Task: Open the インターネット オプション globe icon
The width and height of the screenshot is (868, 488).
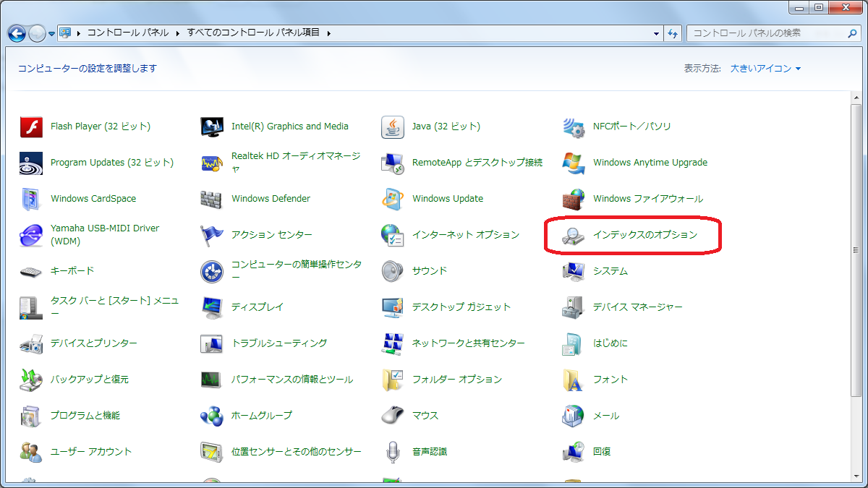Action: (x=393, y=235)
